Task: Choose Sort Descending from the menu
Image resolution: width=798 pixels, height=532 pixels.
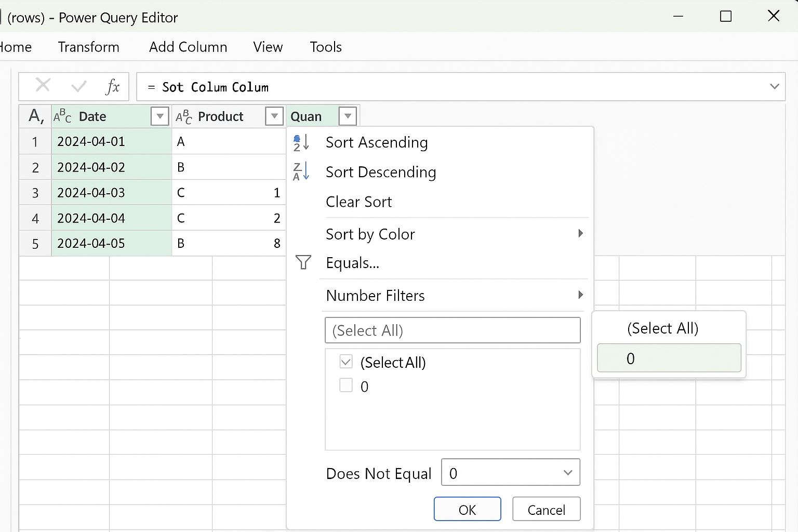Action: coord(381,172)
